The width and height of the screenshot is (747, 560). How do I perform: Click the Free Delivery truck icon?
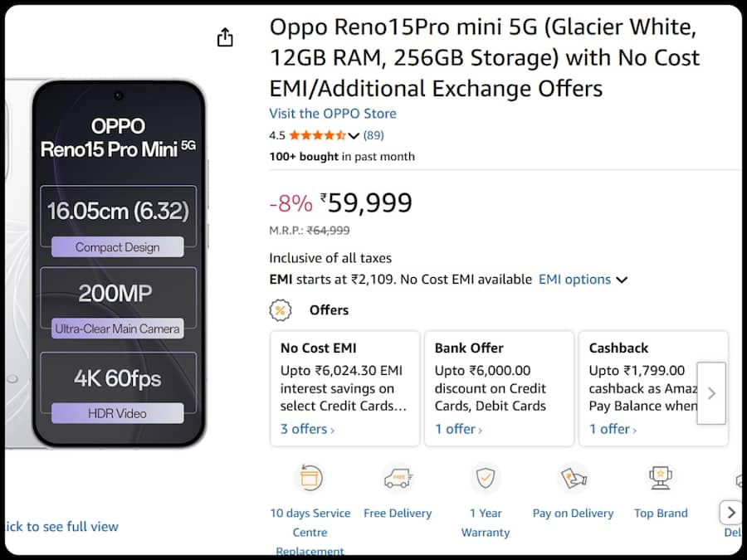(398, 478)
